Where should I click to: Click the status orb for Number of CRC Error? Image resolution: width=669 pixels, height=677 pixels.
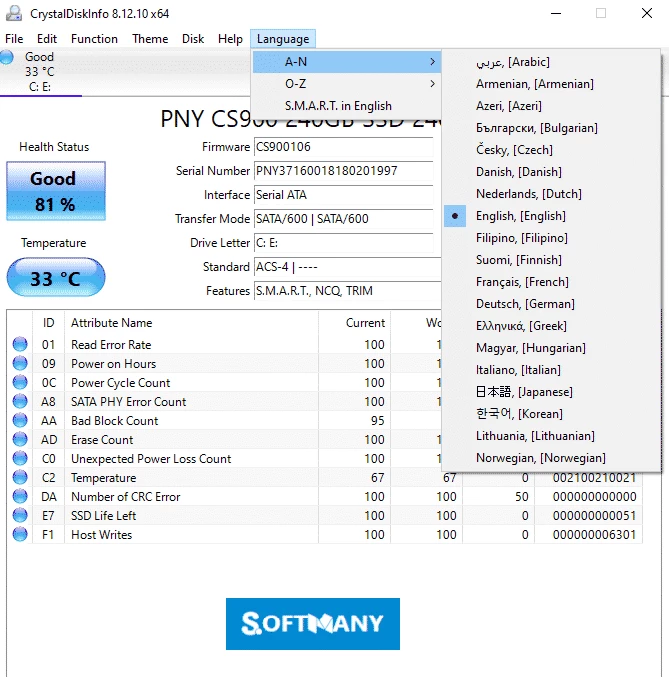20,497
